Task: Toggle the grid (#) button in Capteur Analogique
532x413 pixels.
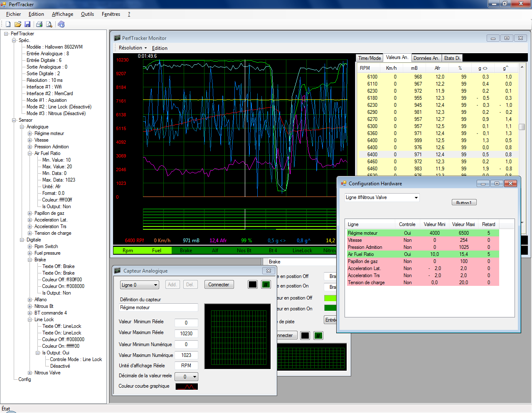Action: tap(266, 285)
